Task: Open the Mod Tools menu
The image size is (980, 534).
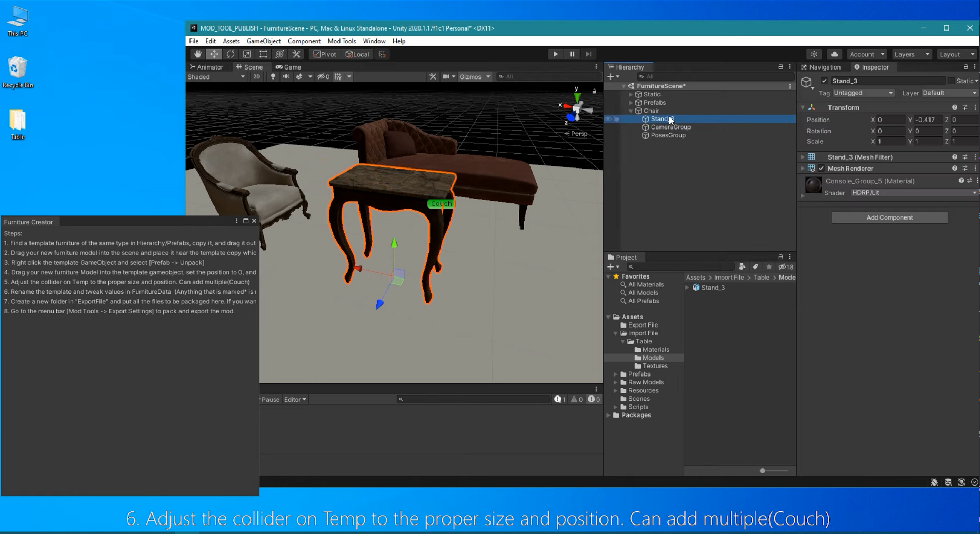Action: [x=342, y=41]
